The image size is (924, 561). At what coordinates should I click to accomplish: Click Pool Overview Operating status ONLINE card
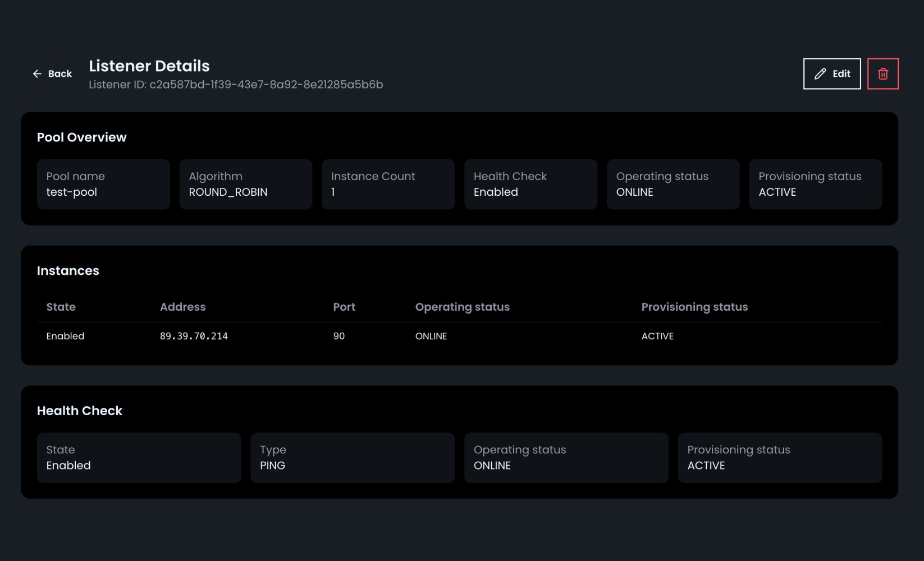(x=673, y=184)
